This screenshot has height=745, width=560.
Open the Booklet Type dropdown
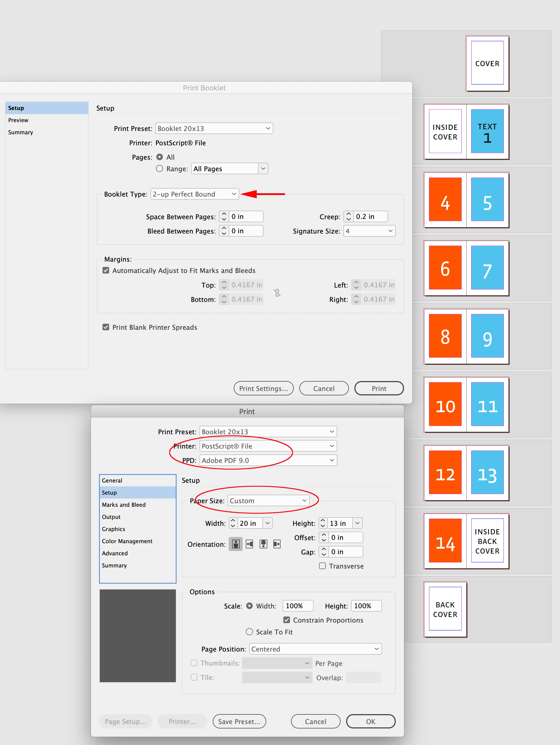click(195, 194)
